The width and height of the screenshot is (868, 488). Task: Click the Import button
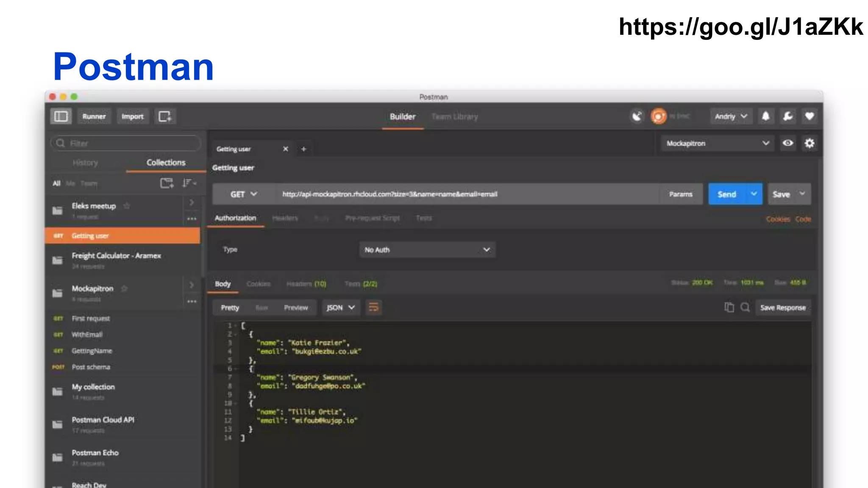[x=132, y=116]
